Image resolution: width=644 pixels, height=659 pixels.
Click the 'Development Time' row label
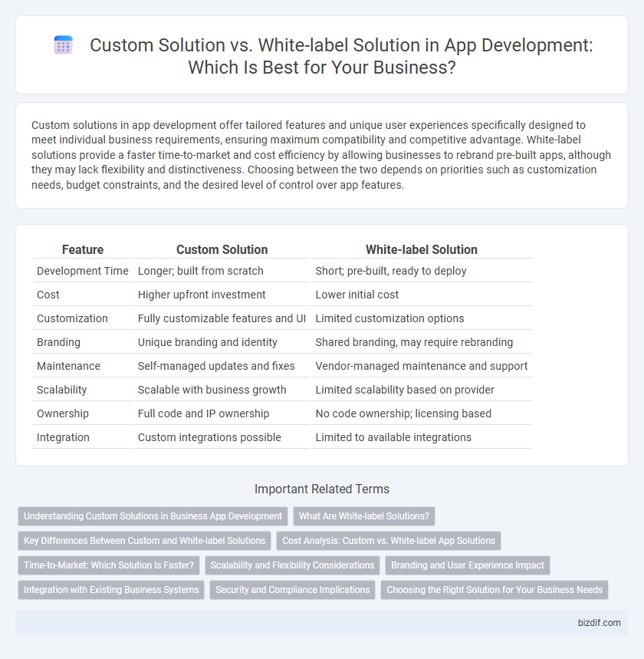pos(83,271)
